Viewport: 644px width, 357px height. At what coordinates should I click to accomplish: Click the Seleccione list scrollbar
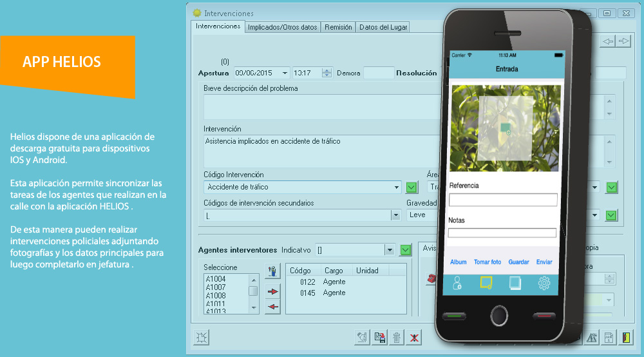pos(253,294)
